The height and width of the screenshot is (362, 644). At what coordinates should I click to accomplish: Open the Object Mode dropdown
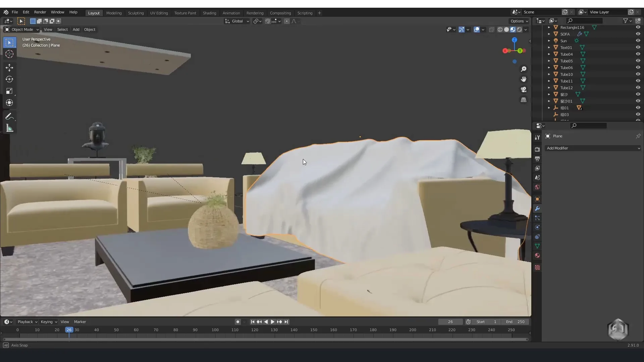(x=22, y=29)
